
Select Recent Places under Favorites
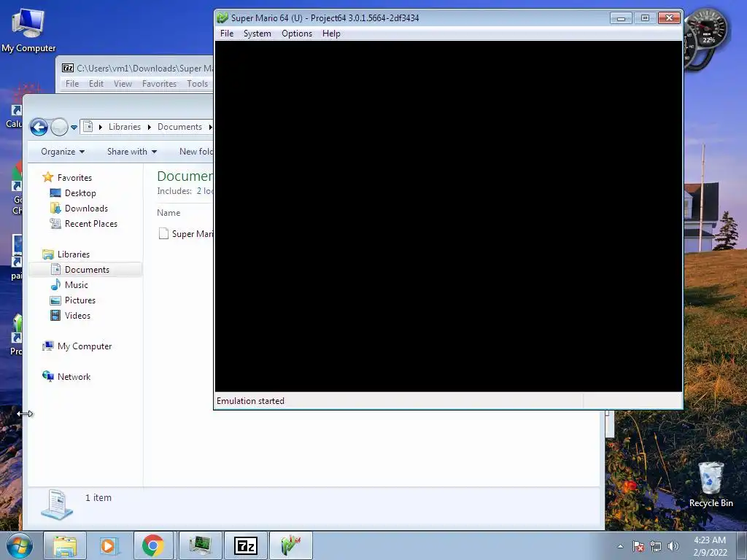(x=90, y=223)
